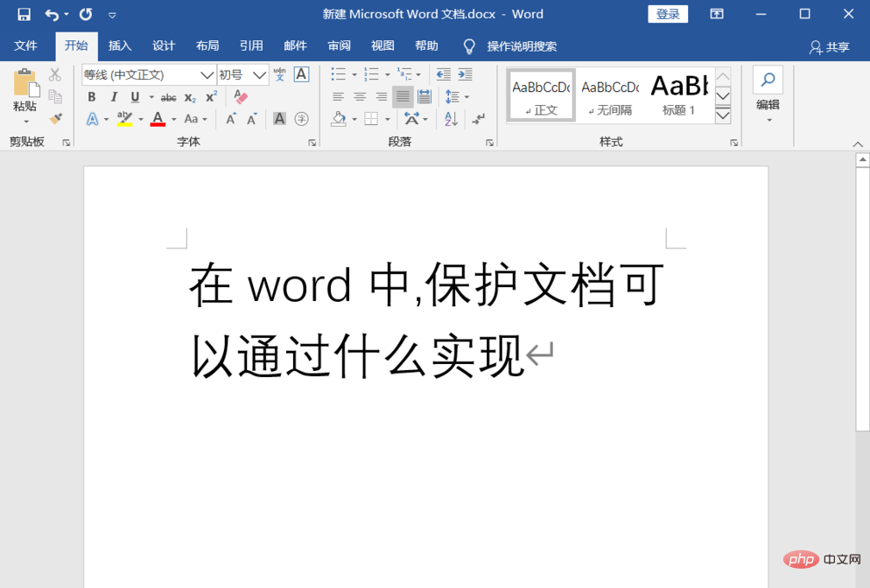Enable justified text alignment

tap(403, 97)
